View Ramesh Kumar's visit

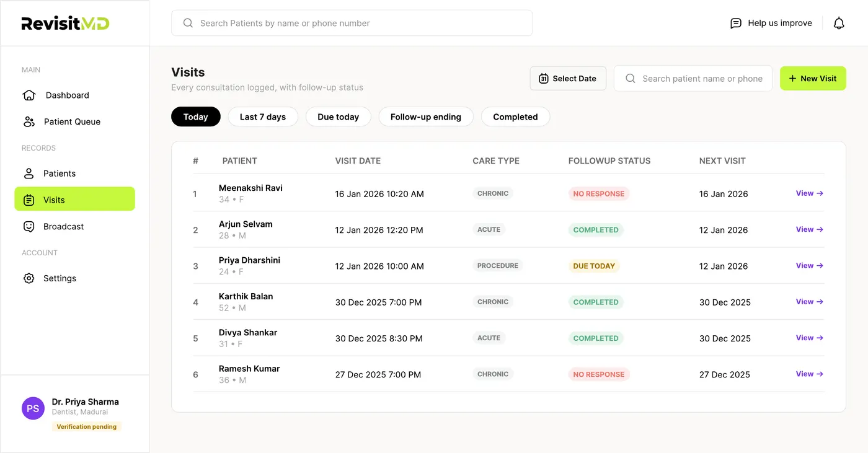[x=810, y=374]
